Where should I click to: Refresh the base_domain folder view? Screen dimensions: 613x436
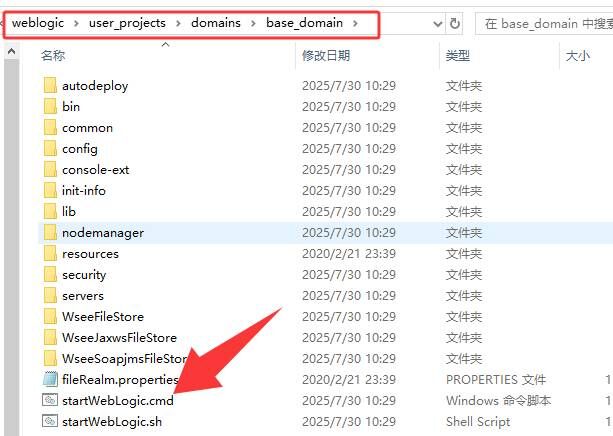(x=454, y=24)
